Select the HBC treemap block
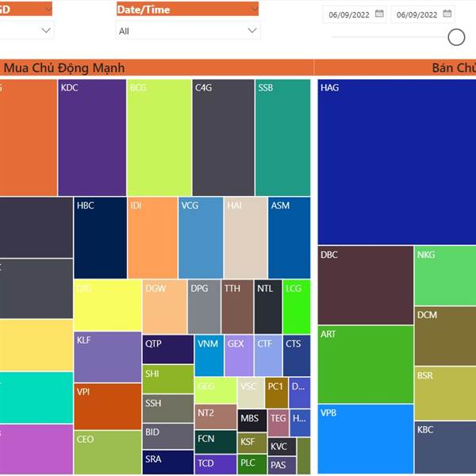The width and height of the screenshot is (476, 476). pos(101,238)
